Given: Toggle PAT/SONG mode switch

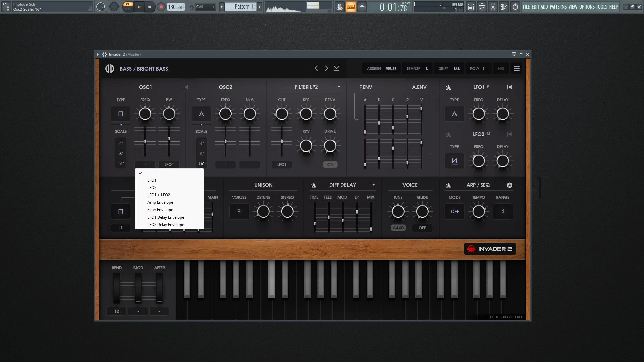Looking at the screenshot, I should pyautogui.click(x=128, y=7).
